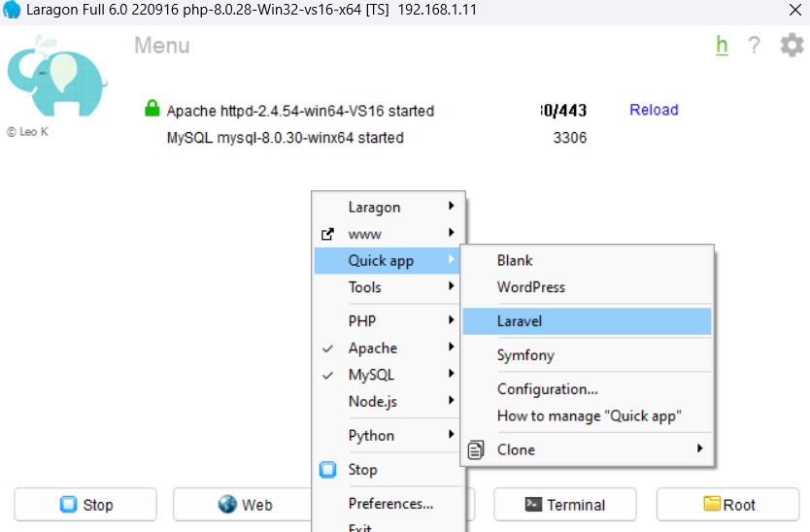Click the Menu heading
810x532 pixels.
[x=162, y=46]
